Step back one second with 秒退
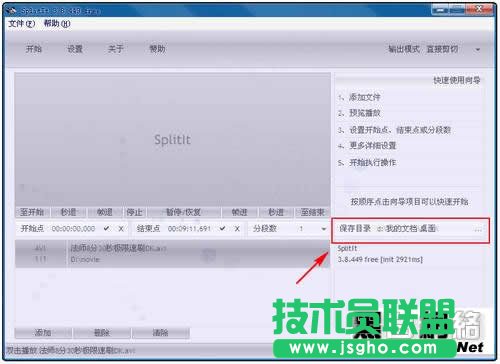 69,212
